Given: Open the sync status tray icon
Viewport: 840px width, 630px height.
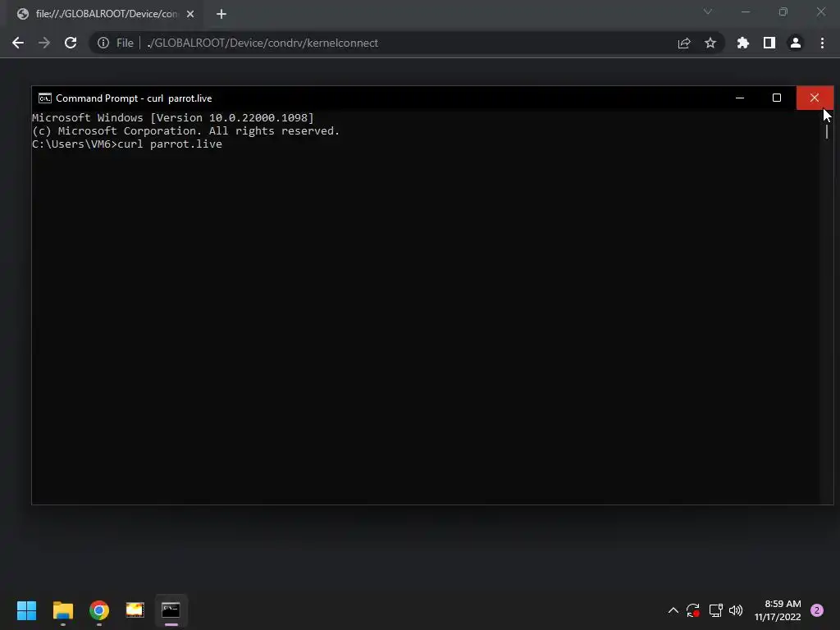Looking at the screenshot, I should (693, 610).
